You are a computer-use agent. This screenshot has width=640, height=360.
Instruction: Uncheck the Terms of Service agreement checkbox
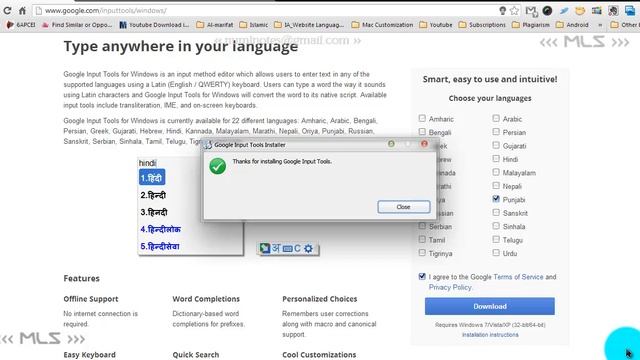[422, 276]
